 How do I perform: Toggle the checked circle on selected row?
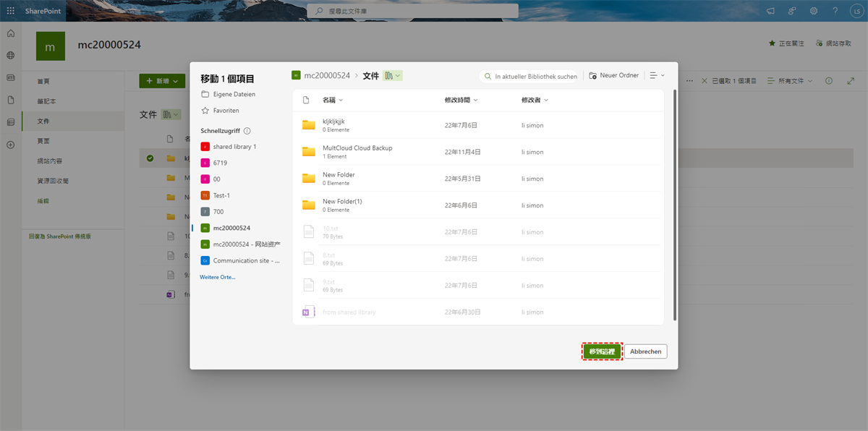[x=150, y=158]
